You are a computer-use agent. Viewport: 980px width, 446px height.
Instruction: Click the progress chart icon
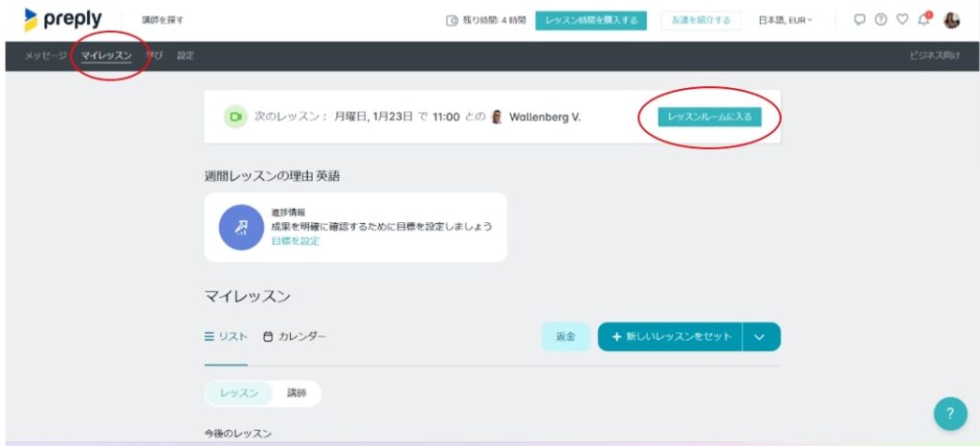[241, 227]
